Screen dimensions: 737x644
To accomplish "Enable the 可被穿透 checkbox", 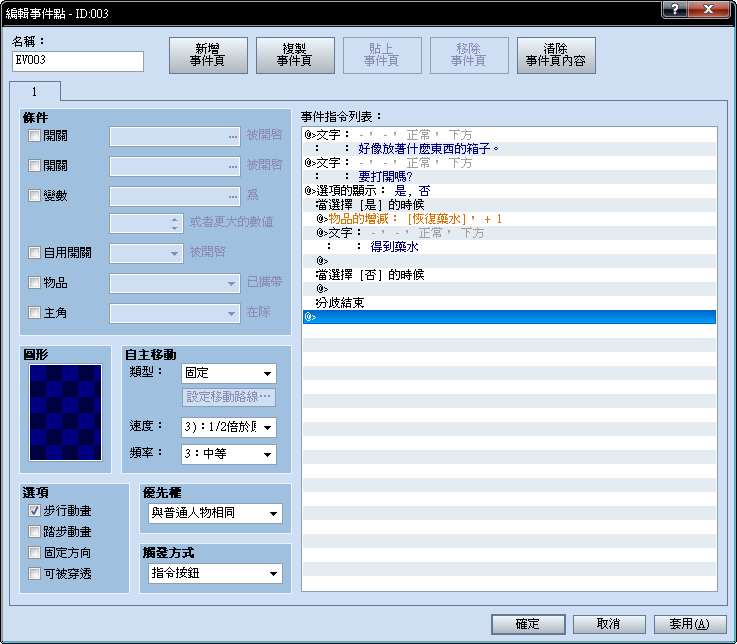I will pos(34,573).
